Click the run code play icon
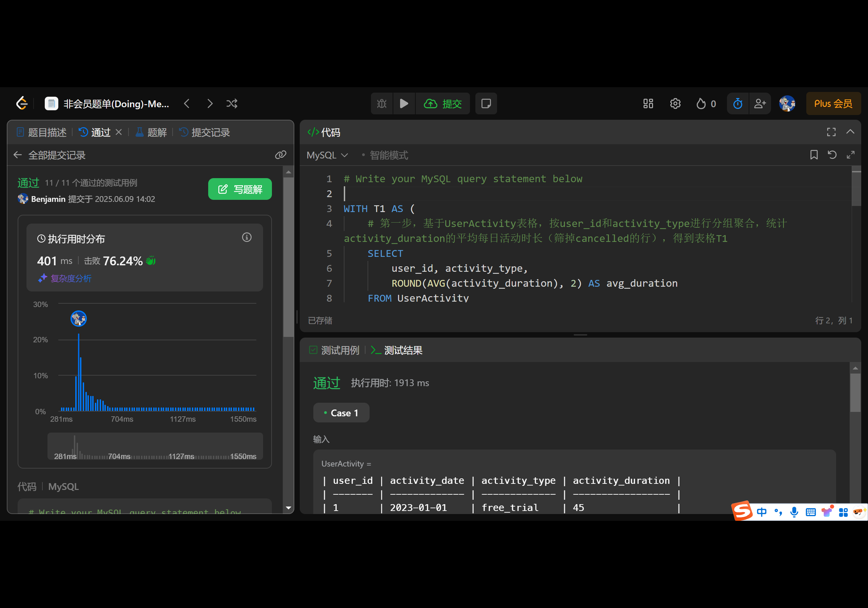The image size is (868, 608). 404,103
